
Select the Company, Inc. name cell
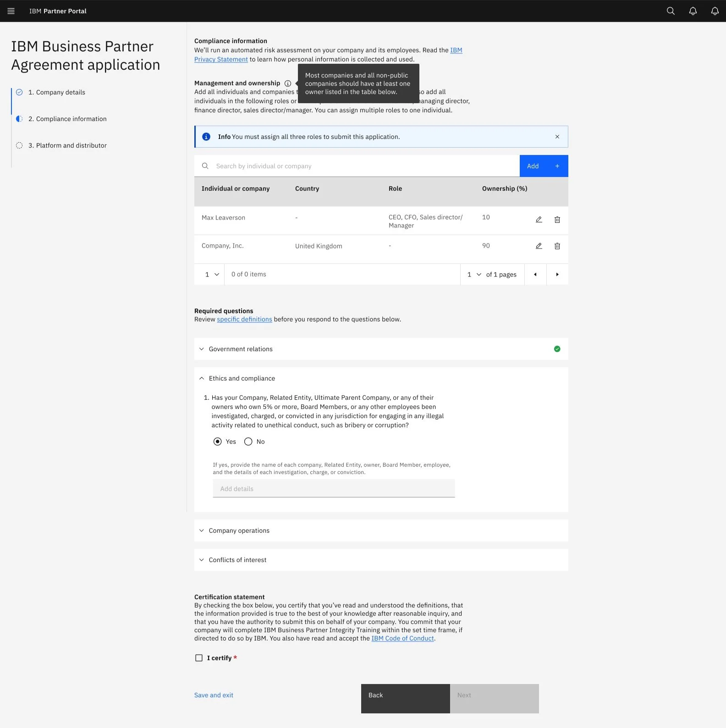point(222,246)
